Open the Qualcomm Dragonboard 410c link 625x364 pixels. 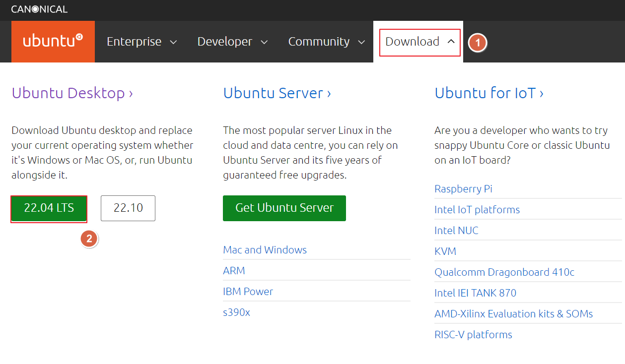tap(504, 272)
